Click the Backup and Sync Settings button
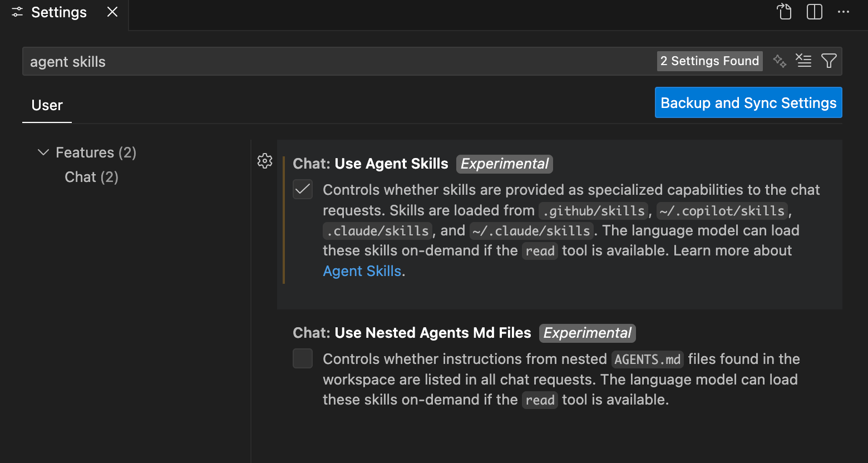 (x=748, y=102)
